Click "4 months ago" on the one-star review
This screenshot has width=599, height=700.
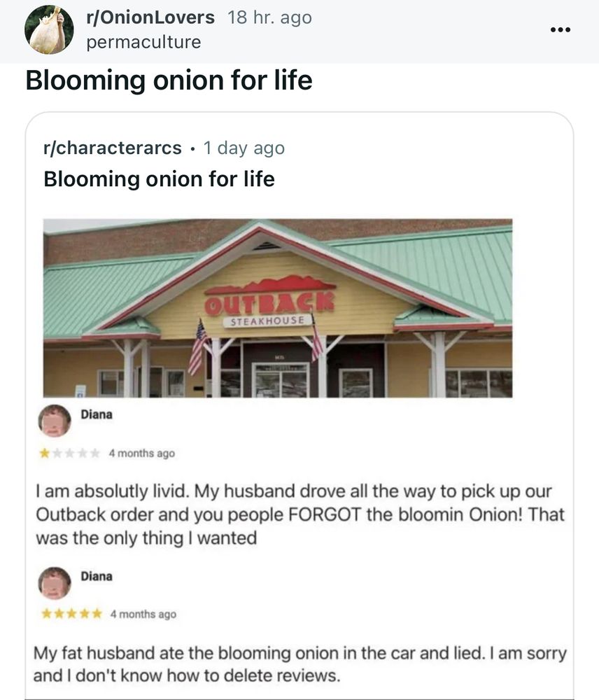[x=142, y=453]
